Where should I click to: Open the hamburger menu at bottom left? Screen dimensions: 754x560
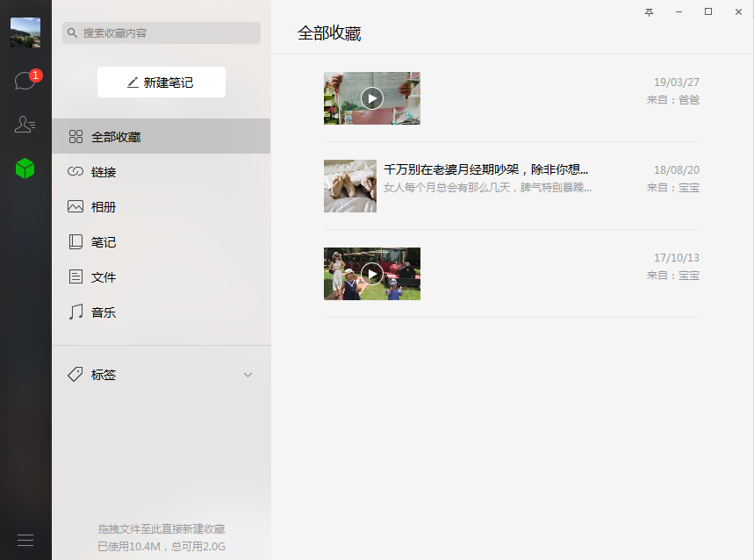(x=25, y=540)
